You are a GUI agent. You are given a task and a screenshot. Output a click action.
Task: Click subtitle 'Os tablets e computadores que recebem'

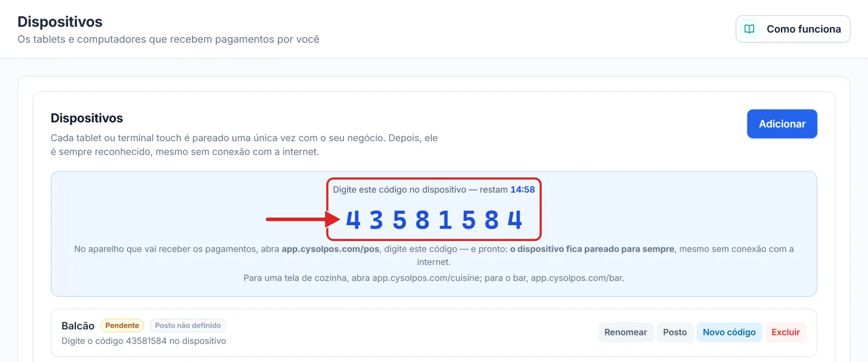pyautogui.click(x=115, y=39)
